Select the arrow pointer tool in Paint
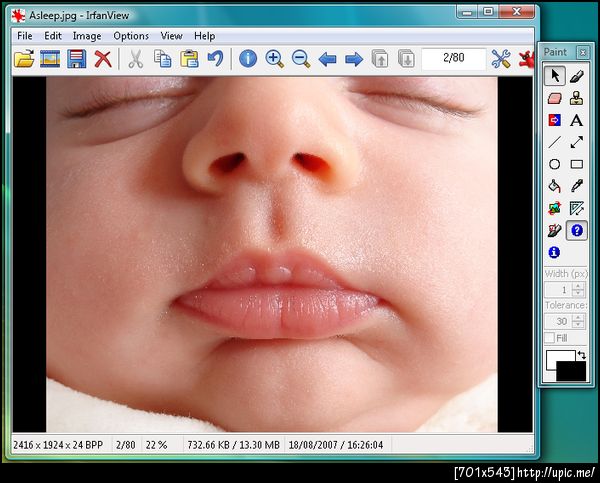 [554, 76]
